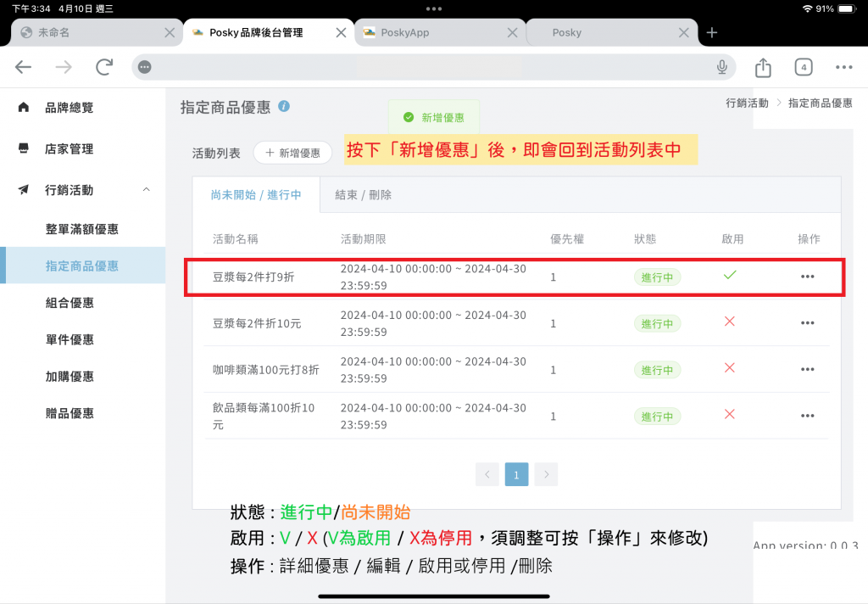Go to 加購優惠 page
This screenshot has width=868, height=604.
click(70, 377)
